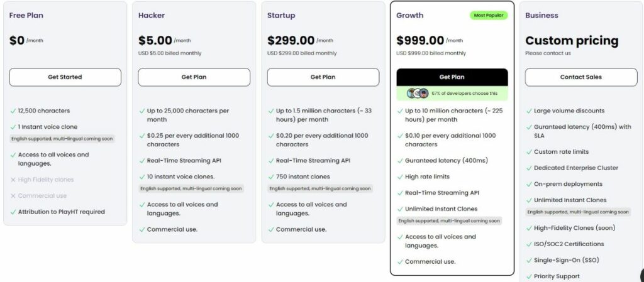Click the black Get Plan Growth button
The width and height of the screenshot is (644, 282).
click(452, 77)
